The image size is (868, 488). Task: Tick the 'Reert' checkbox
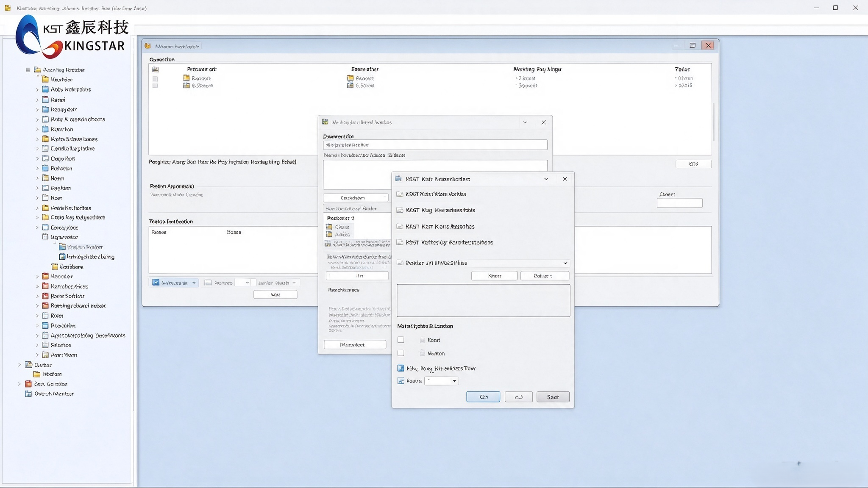401,340
